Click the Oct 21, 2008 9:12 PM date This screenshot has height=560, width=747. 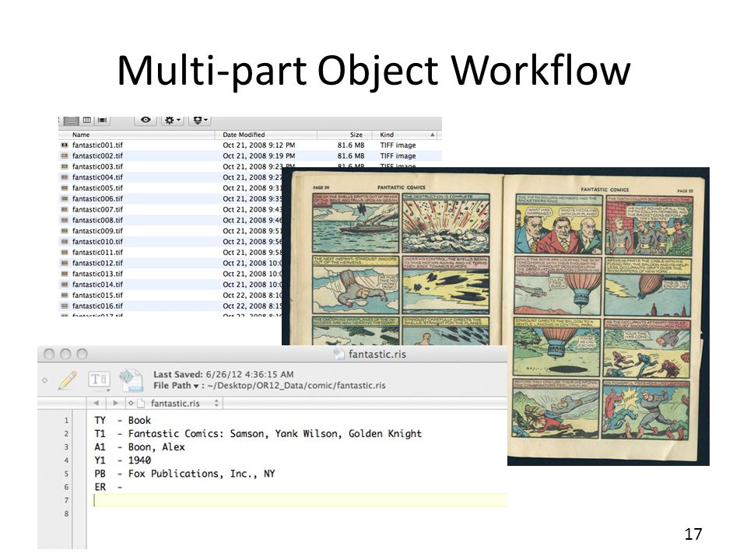pyautogui.click(x=258, y=145)
